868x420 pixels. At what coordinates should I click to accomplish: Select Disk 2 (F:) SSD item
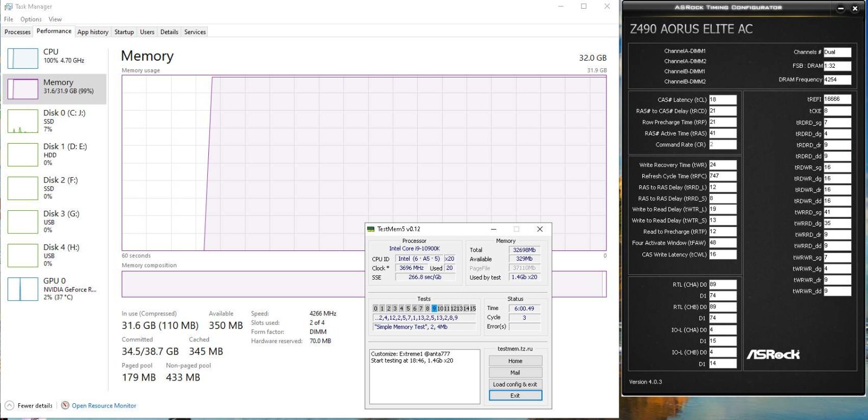click(55, 189)
